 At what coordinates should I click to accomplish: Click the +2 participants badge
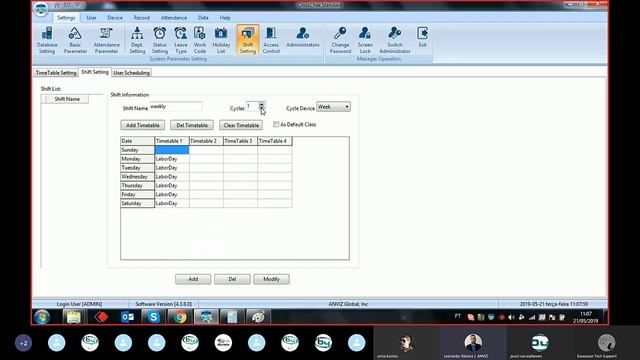coord(23,343)
